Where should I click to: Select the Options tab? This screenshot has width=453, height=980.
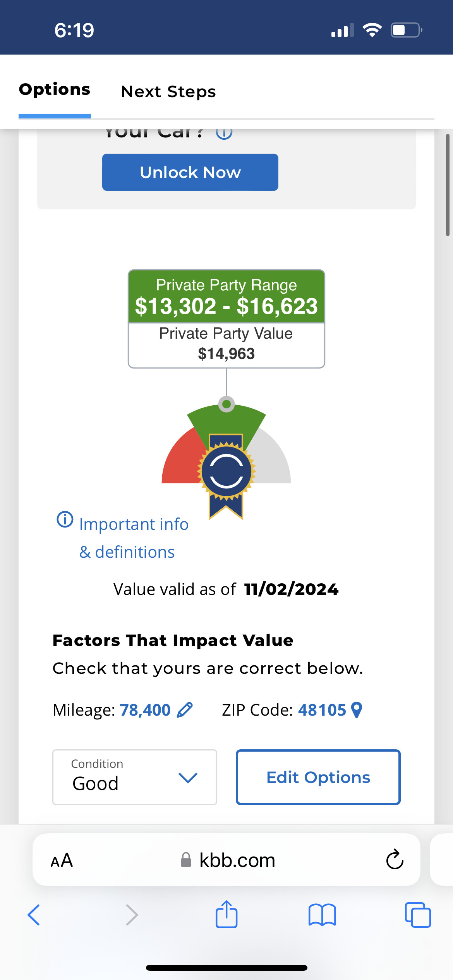(55, 89)
